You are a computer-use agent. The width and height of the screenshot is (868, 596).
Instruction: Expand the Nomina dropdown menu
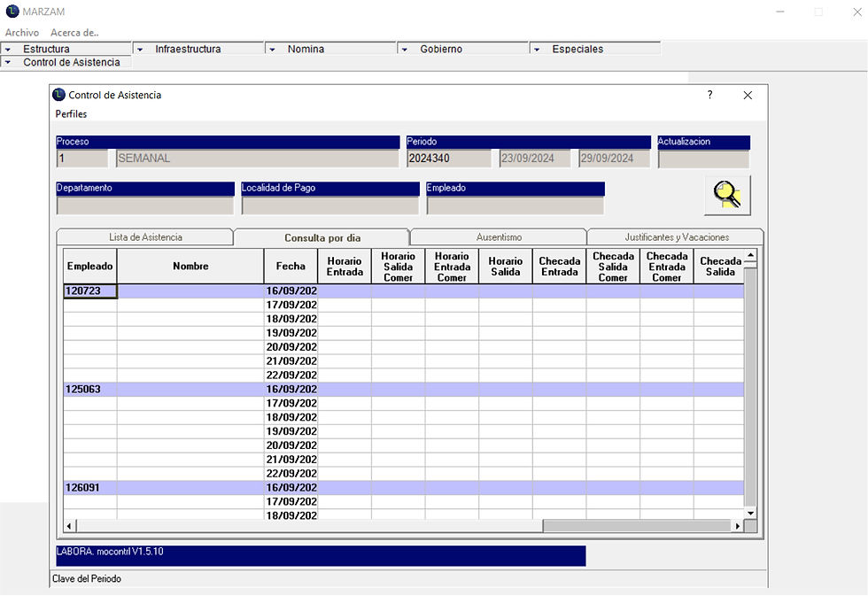pos(330,49)
